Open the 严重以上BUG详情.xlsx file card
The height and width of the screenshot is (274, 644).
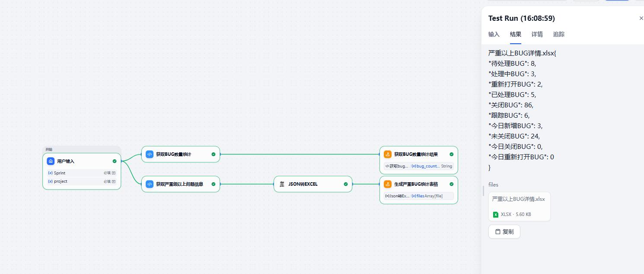click(519, 206)
